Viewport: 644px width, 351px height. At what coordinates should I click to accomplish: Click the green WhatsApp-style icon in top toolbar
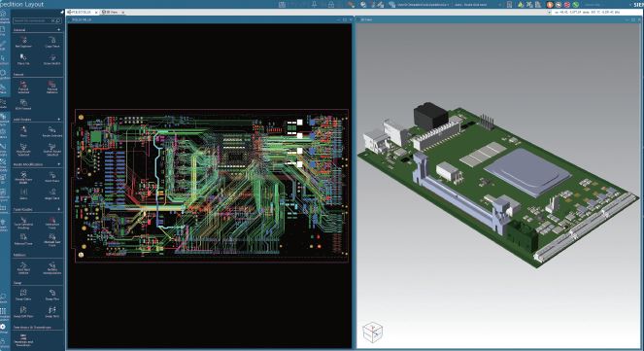pos(576,5)
